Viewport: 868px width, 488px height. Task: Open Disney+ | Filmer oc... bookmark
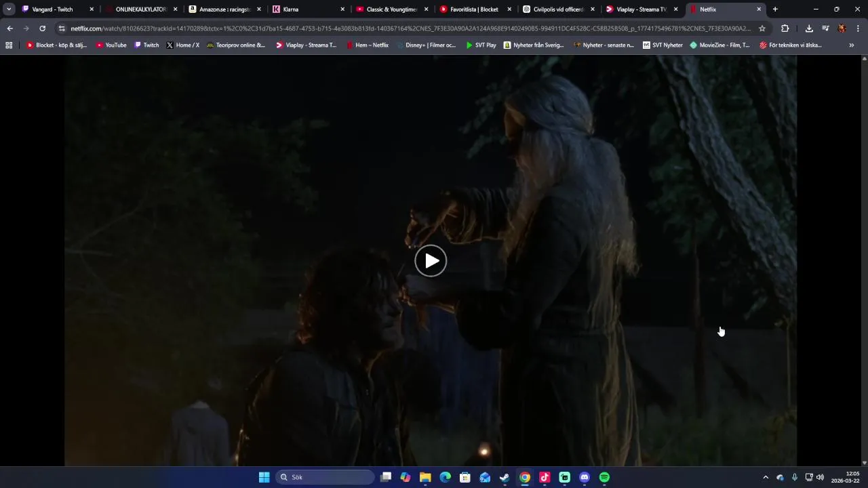click(427, 45)
